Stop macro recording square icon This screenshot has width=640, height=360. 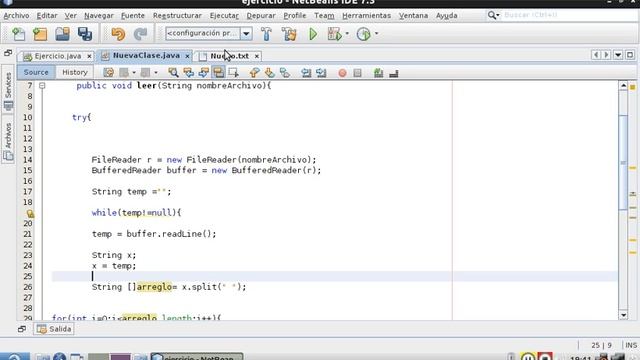click(x=358, y=73)
